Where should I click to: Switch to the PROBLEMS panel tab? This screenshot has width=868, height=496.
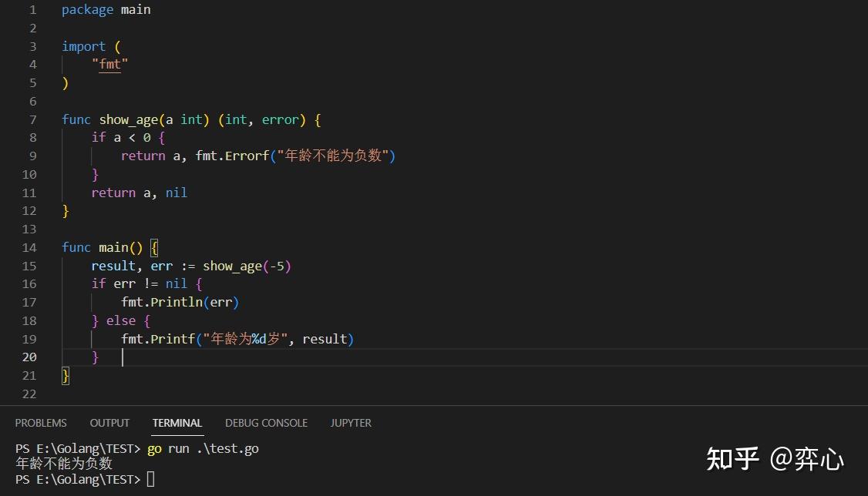click(x=41, y=422)
